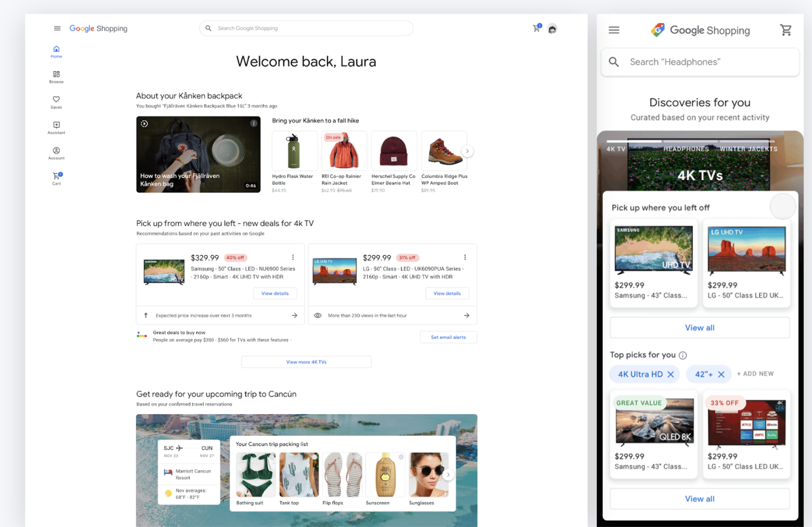The width and height of the screenshot is (812, 527).
Task: Open Account in the left sidebar
Action: click(x=56, y=151)
